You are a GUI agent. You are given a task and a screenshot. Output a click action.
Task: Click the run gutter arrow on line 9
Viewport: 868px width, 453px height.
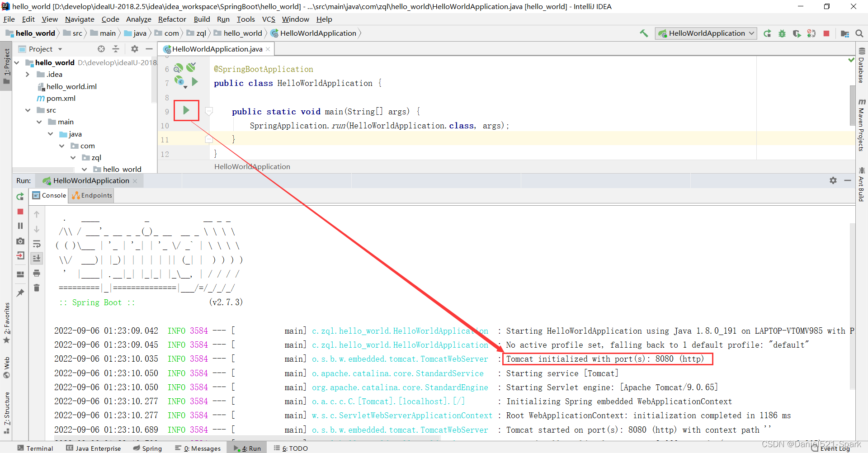(186, 110)
